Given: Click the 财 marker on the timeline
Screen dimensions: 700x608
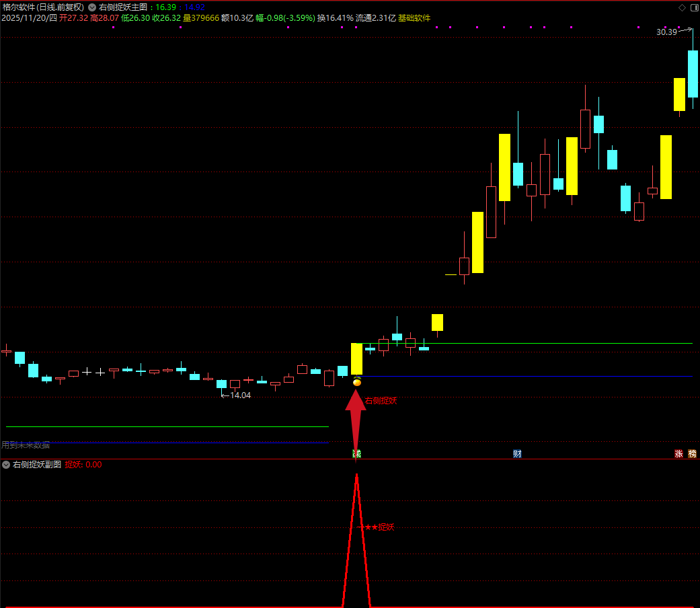Looking at the screenshot, I should [x=517, y=454].
